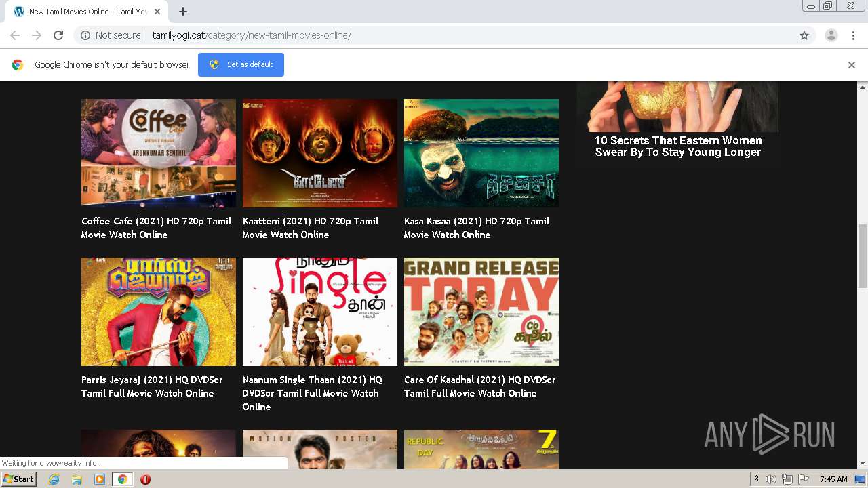The height and width of the screenshot is (488, 868).
Task: Open the network icon in the tray
Action: [787, 479]
